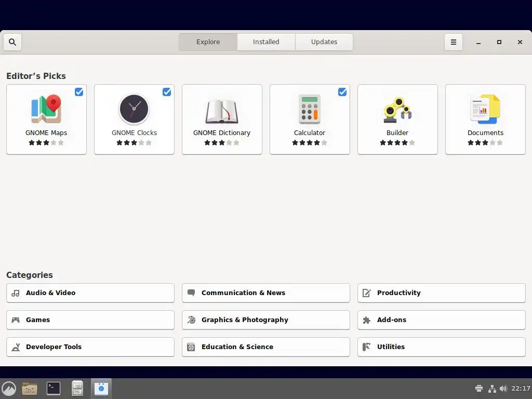Screen dimensions: 532x399
Task: Switch to the Updates tab
Action: tap(324, 42)
